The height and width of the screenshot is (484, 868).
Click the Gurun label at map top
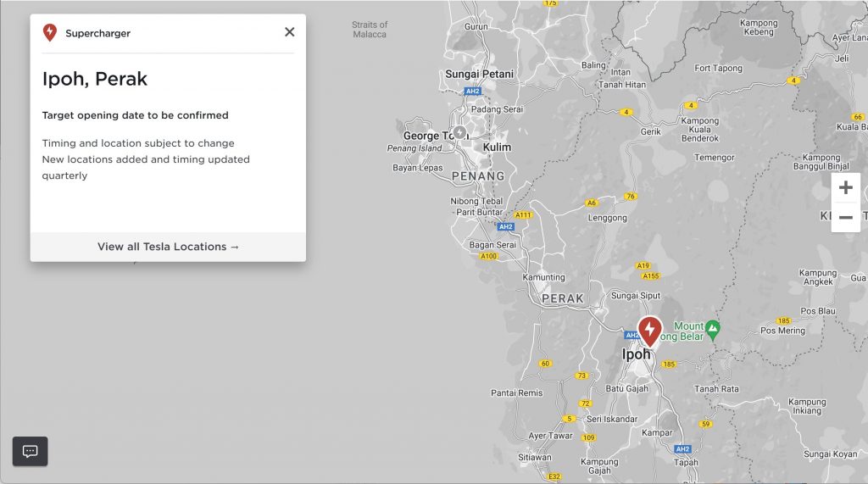(476, 26)
